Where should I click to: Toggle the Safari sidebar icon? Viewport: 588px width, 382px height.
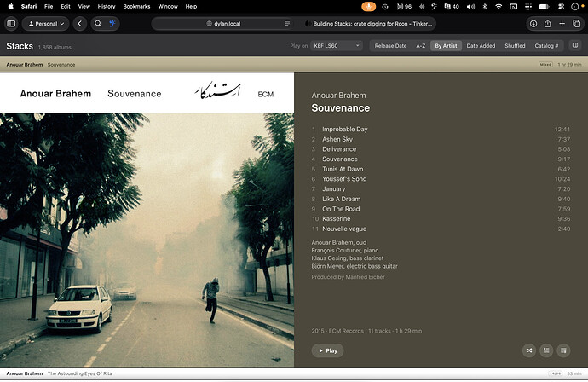(x=11, y=24)
